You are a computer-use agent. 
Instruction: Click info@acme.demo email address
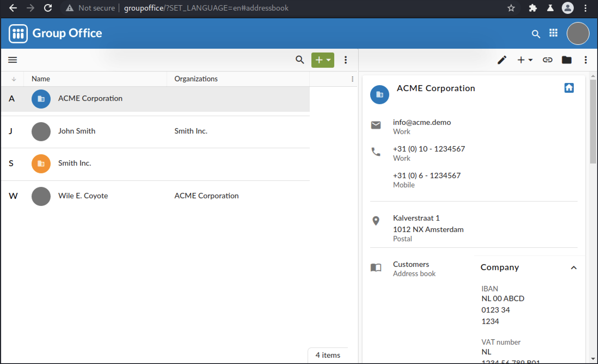coord(422,122)
